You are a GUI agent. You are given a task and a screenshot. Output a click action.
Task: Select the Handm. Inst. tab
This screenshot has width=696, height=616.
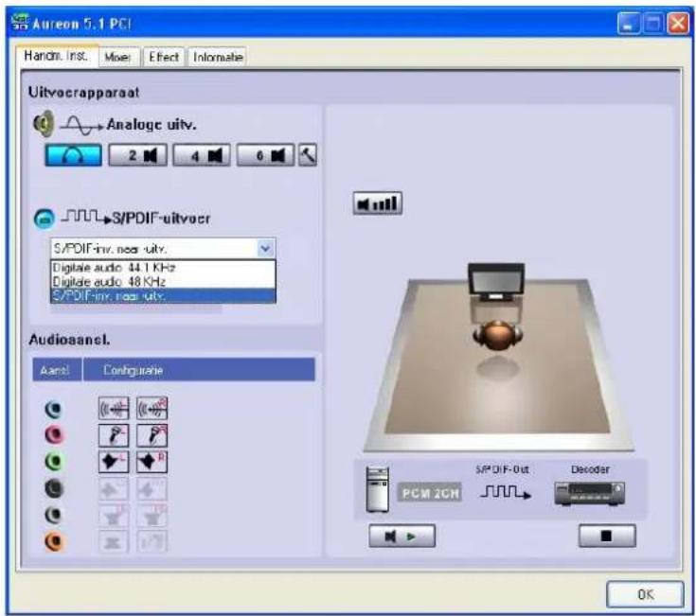point(57,56)
